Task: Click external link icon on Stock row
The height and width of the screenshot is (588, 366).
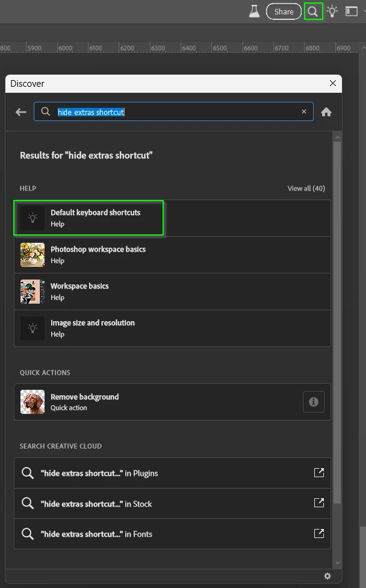Action: tap(319, 503)
